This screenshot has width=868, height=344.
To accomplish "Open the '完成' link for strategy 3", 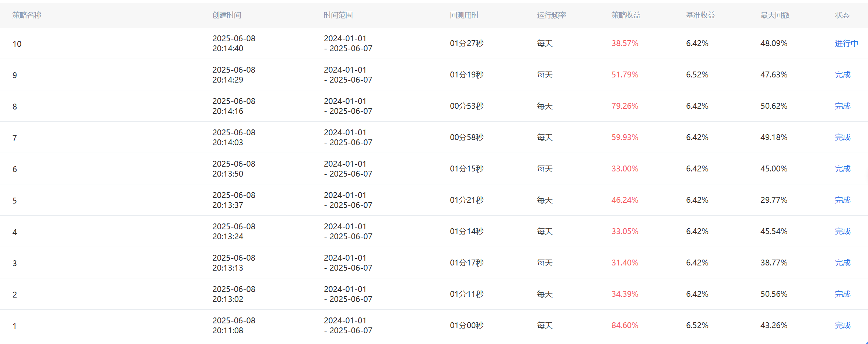I will (x=843, y=263).
